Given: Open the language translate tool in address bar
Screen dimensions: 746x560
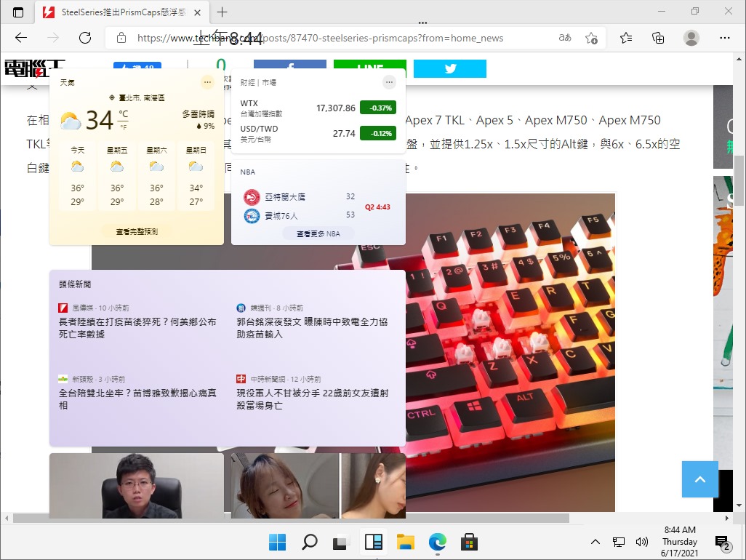Looking at the screenshot, I should pos(565,37).
